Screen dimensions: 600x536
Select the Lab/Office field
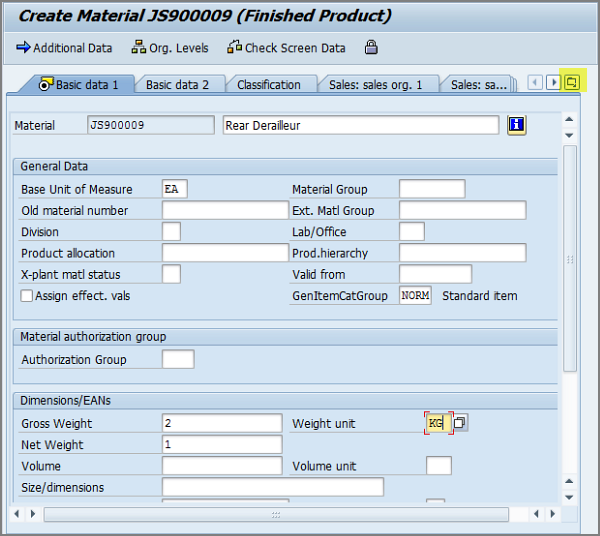click(412, 232)
